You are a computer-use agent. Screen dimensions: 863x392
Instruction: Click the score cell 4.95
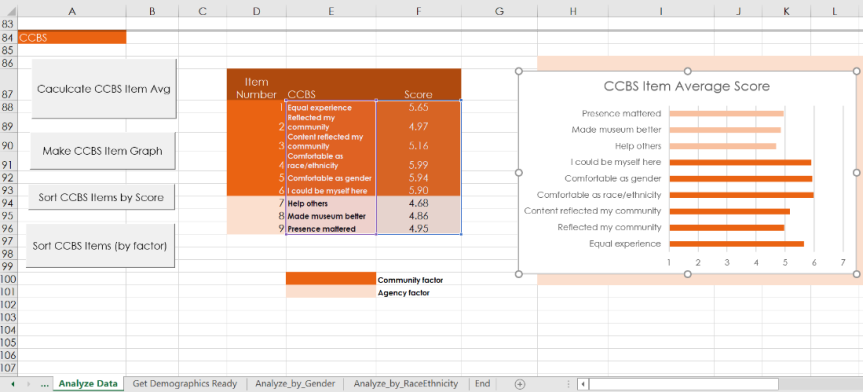pos(418,228)
